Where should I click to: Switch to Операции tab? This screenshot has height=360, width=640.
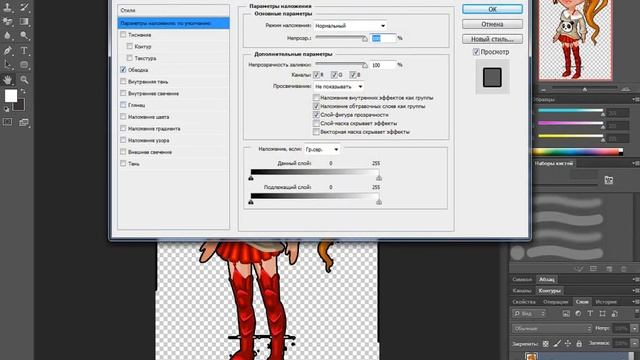(555, 302)
